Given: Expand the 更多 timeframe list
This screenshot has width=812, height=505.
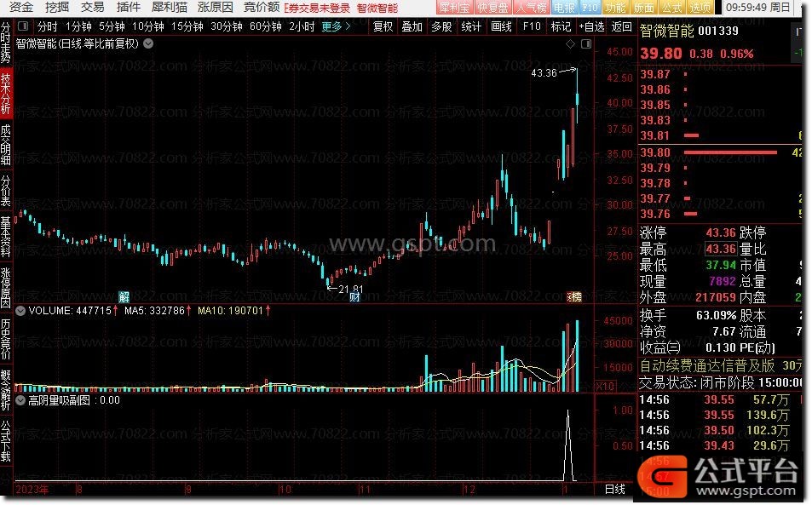Looking at the screenshot, I should 336,26.
